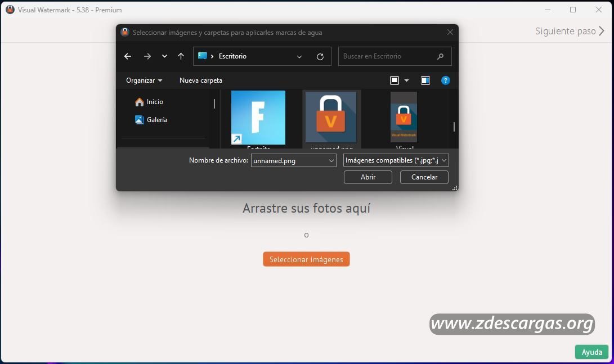This screenshot has width=614, height=364.
Task: Refresh the Escritorio folder view
Action: 320,57
